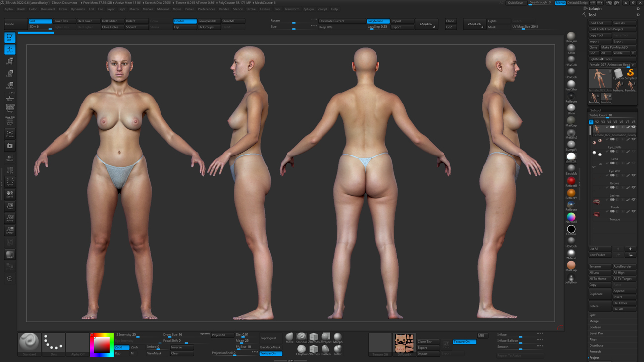Screen dimensions: 644x362
Task: Toggle Texture On beside Clone Txtr
Action: click(464, 342)
